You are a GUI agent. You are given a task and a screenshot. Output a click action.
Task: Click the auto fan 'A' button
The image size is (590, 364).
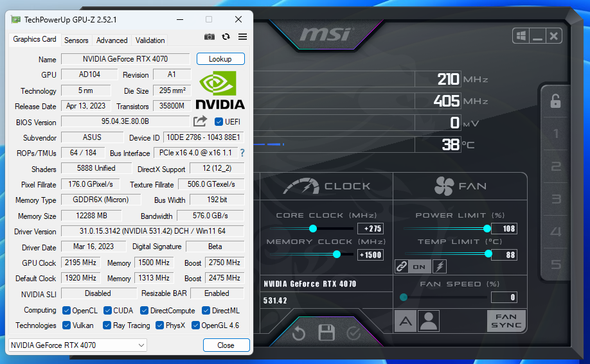406,321
